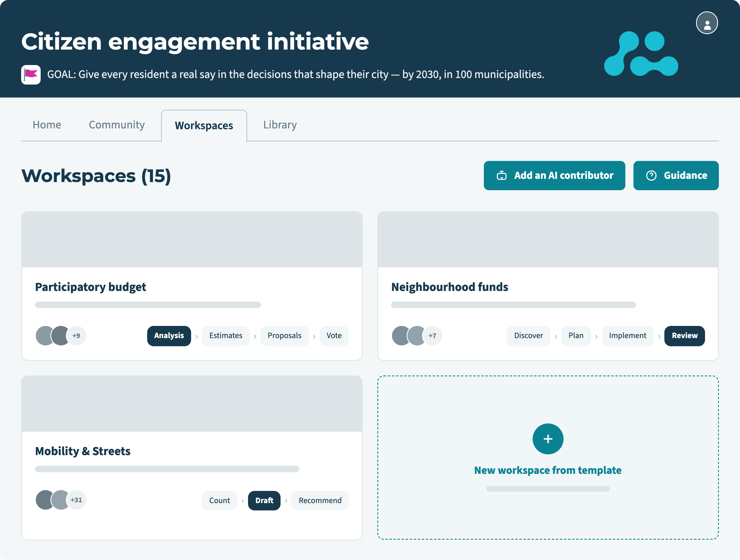Click the Citizen engagement initiative title

pyautogui.click(x=195, y=42)
